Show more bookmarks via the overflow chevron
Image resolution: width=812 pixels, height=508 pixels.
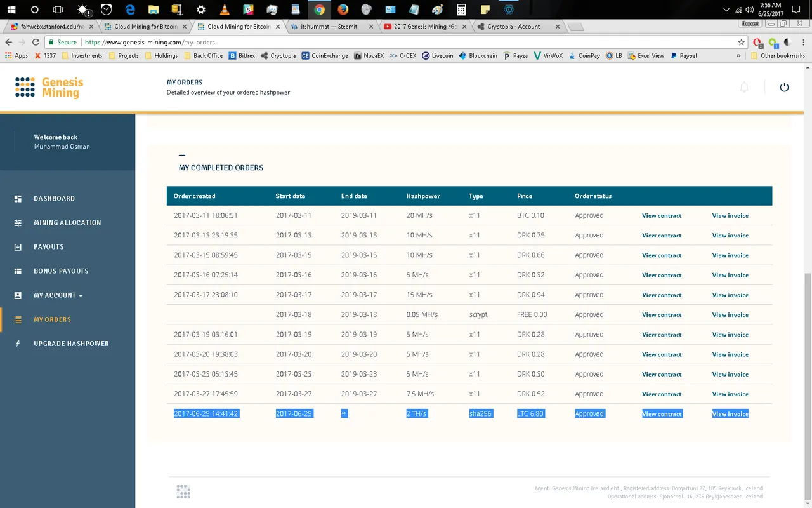(x=738, y=56)
